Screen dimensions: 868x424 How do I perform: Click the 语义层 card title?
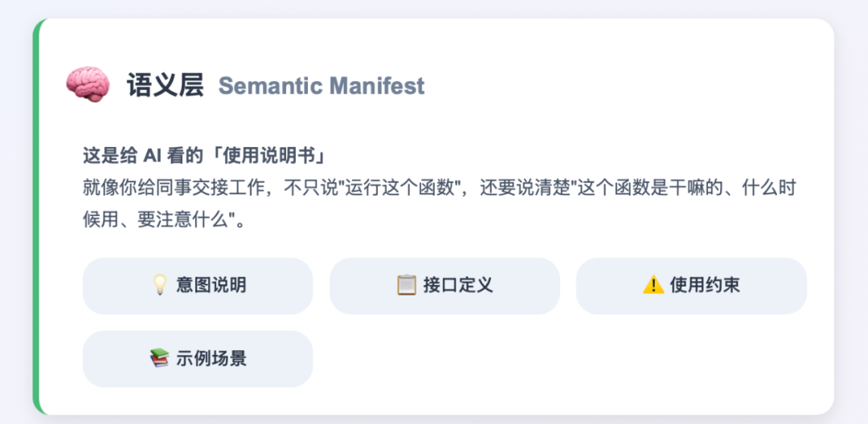165,85
